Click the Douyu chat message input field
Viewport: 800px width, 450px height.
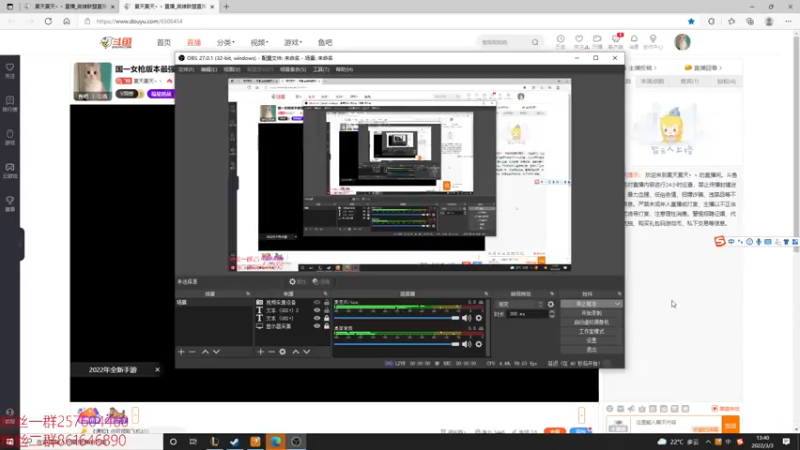click(676, 423)
